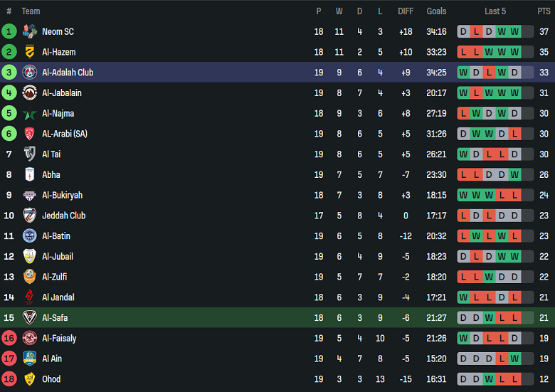Sort table by PTS column header
Screen dimensions: 555x392
tap(544, 11)
